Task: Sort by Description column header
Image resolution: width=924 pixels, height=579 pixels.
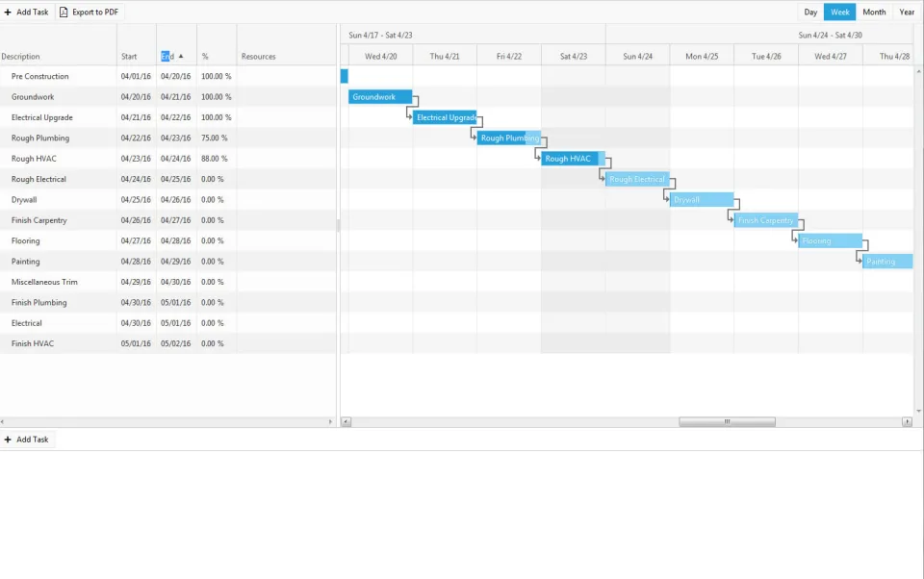Action: pos(59,56)
